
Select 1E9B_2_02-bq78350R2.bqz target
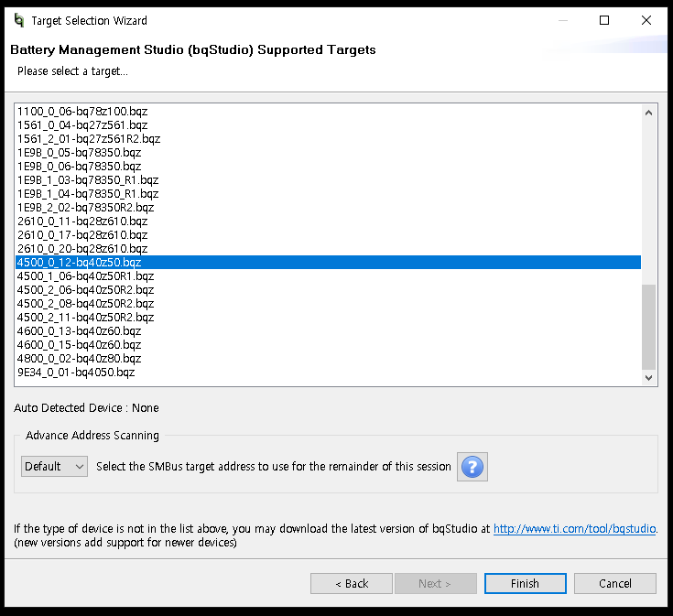329,208
